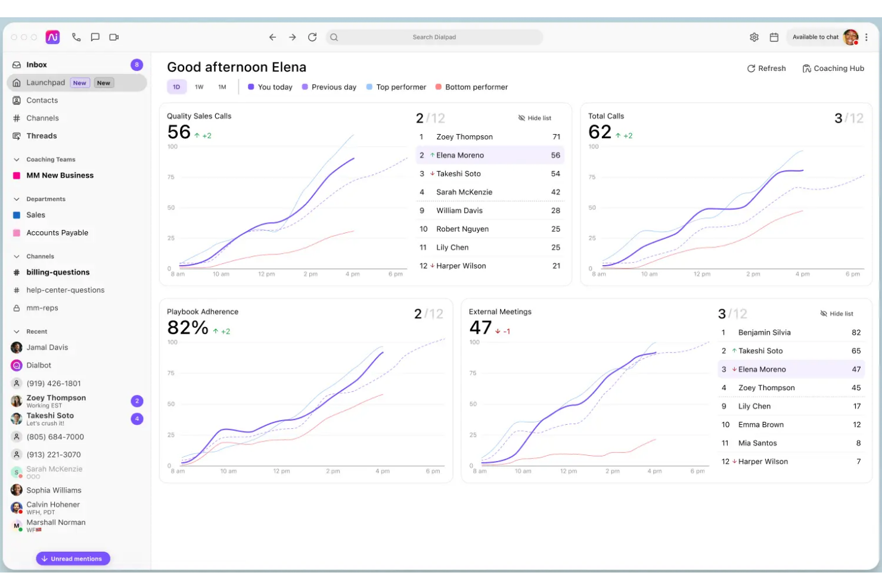Click the Dialpad Ai logo
The width and height of the screenshot is (882, 588).
pyautogui.click(x=52, y=37)
